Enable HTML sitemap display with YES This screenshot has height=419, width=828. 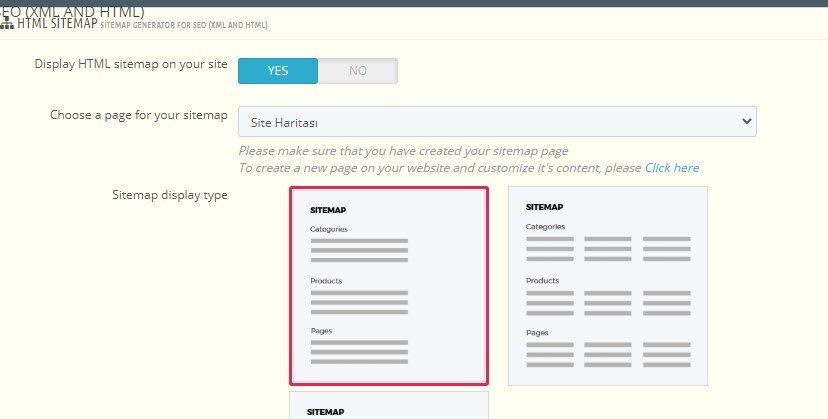(278, 71)
